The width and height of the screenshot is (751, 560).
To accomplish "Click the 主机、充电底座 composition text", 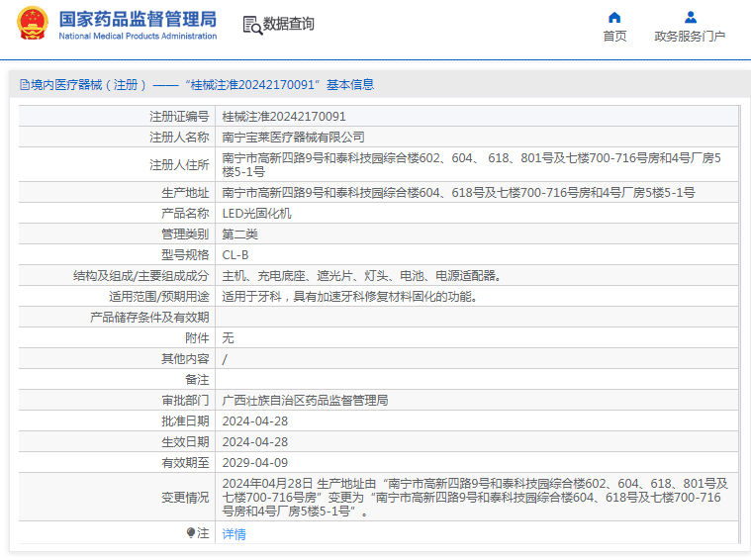I will (361, 276).
